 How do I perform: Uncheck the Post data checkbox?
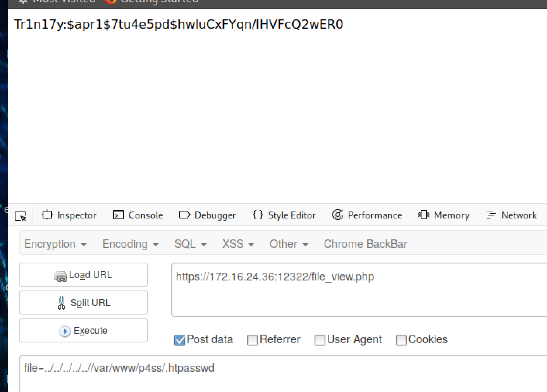point(180,340)
